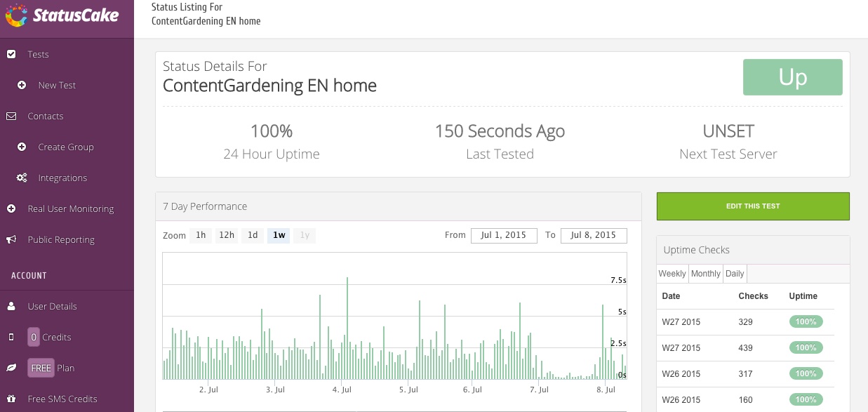Set chart zoom to 1d
Screen dimensions: 868x412
click(x=253, y=235)
